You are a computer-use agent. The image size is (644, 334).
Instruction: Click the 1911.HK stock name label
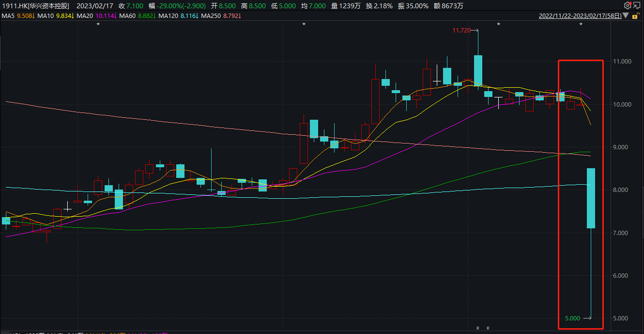point(35,6)
